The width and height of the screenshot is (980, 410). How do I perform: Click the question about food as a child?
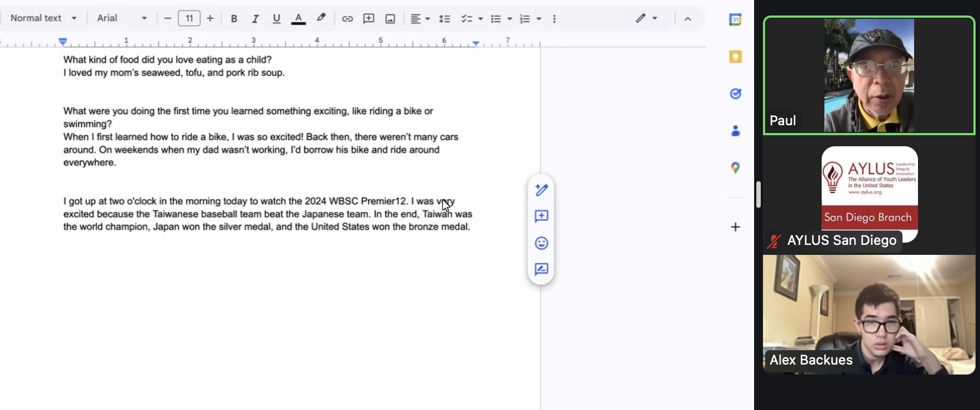[167, 59]
